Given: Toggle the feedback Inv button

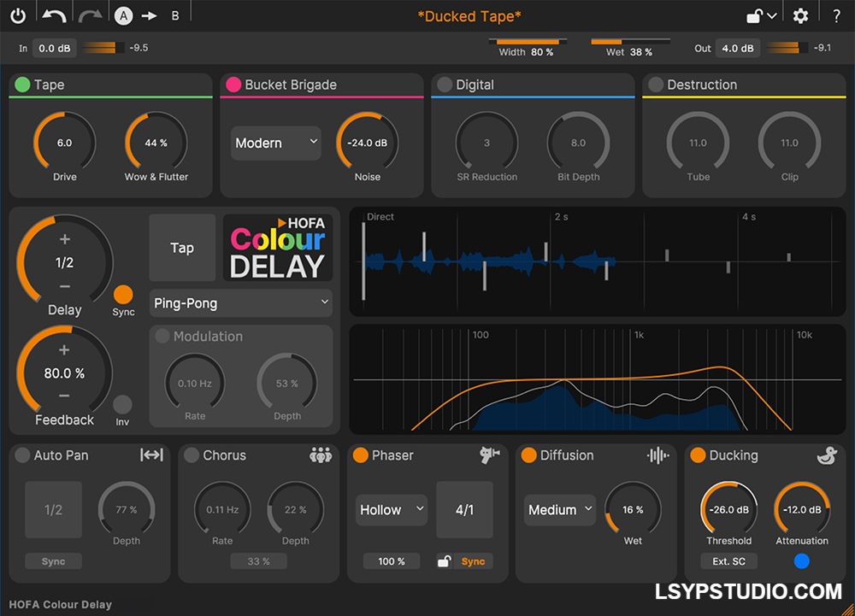Looking at the screenshot, I should coord(122,405).
